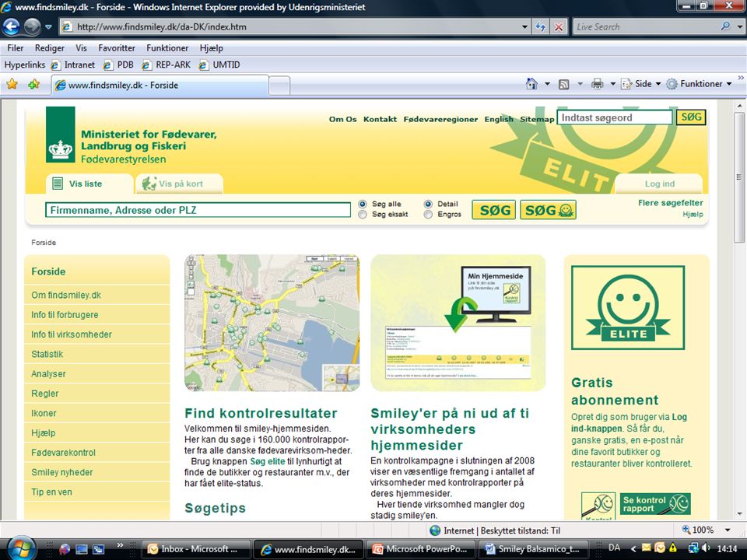Click the browser Forward arrow button

tap(32, 26)
